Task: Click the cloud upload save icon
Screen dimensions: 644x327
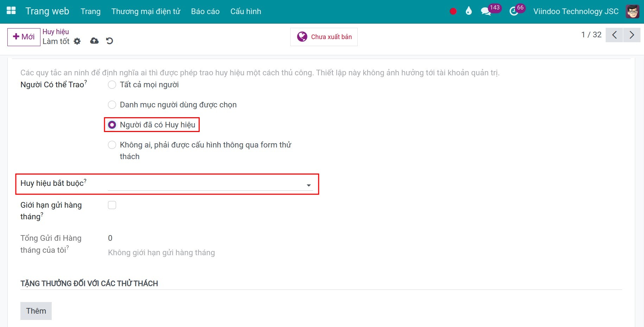Action: tap(94, 41)
